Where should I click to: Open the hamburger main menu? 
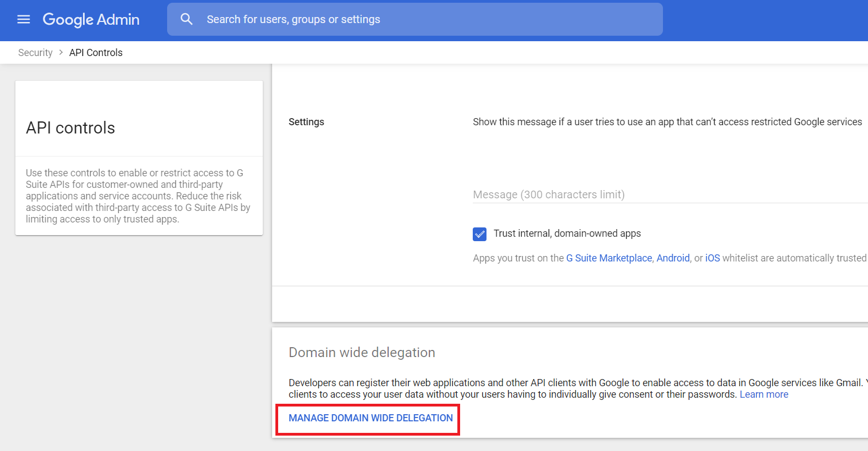point(24,20)
